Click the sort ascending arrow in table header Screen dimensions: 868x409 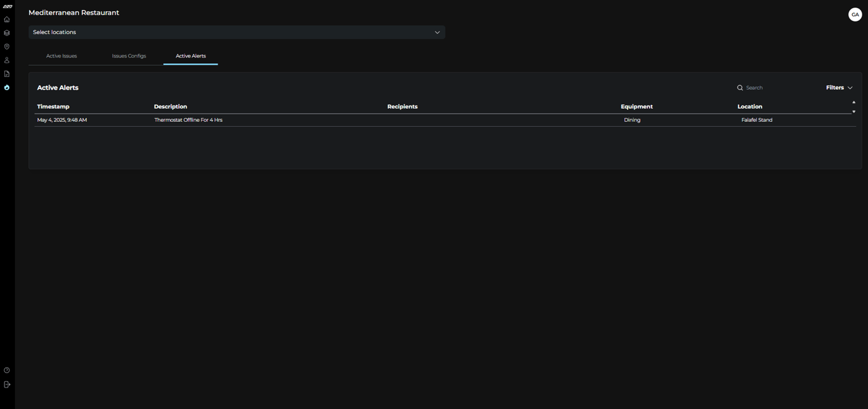click(x=853, y=102)
